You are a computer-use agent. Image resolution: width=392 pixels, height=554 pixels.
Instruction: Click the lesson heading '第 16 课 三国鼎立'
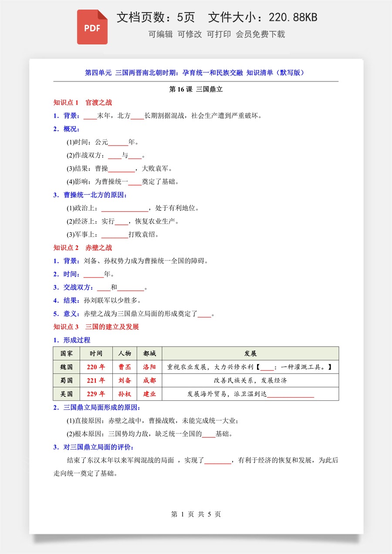click(196, 89)
